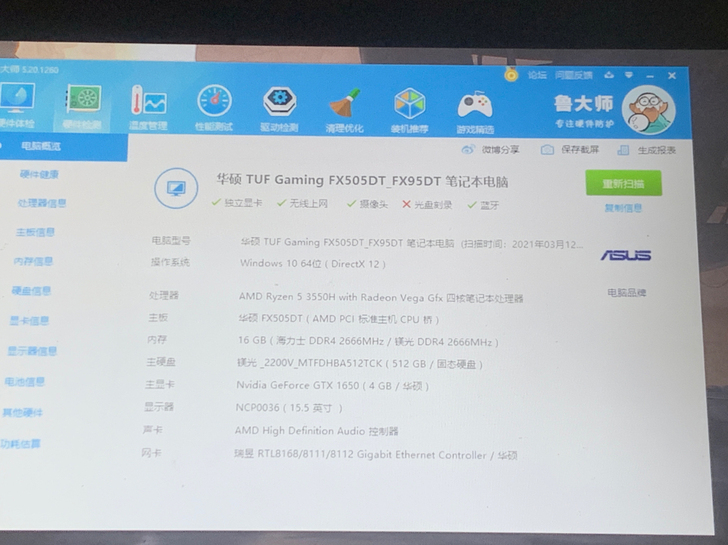728x545 pixels.
Task: Click 生成报表 generate report button
Action: coord(647,150)
